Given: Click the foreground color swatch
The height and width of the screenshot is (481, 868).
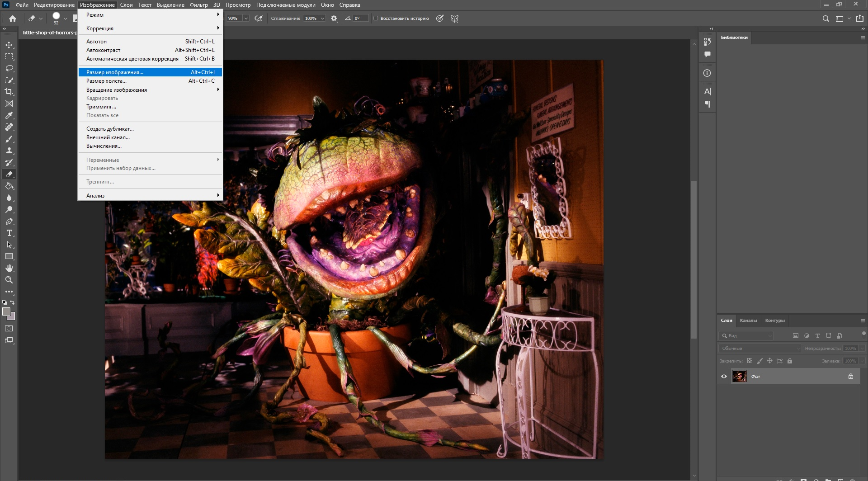Looking at the screenshot, I should pyautogui.click(x=6, y=311).
